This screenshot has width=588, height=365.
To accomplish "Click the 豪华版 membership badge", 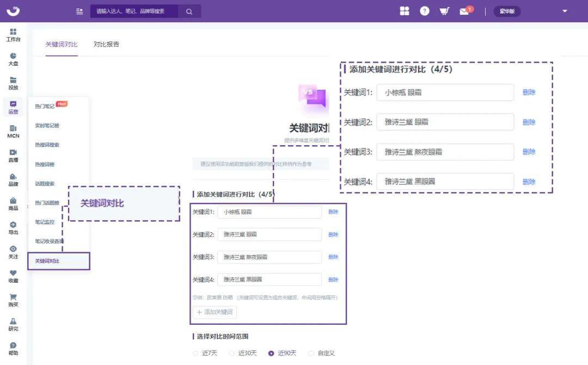I will 507,11.
